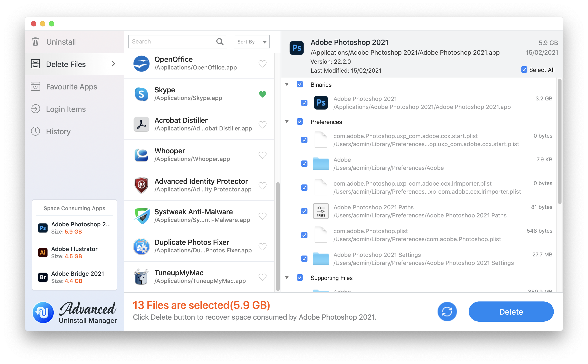Viewport: 588px width, 364px height.
Task: Click the blue Delete button
Action: coord(511,311)
